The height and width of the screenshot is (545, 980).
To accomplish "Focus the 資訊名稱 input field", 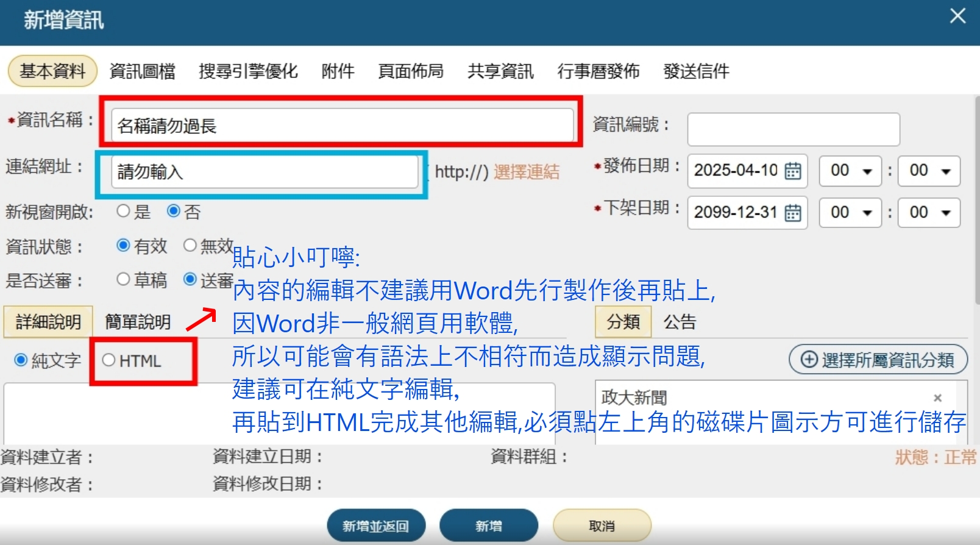I will coord(343,126).
